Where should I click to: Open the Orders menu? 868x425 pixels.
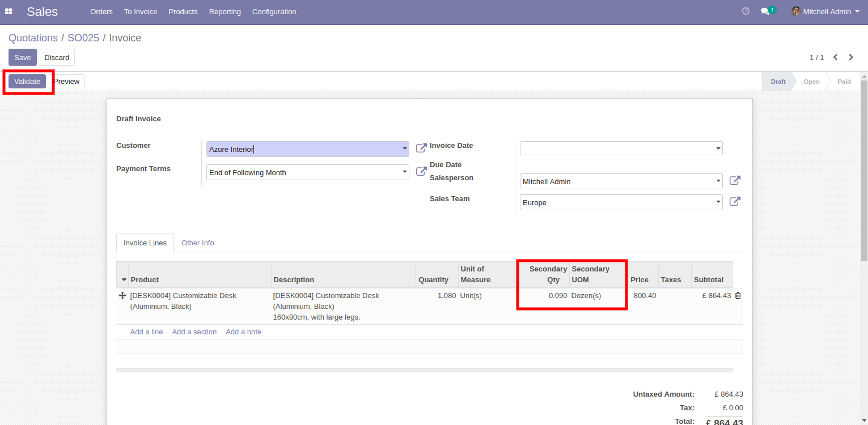pos(101,11)
